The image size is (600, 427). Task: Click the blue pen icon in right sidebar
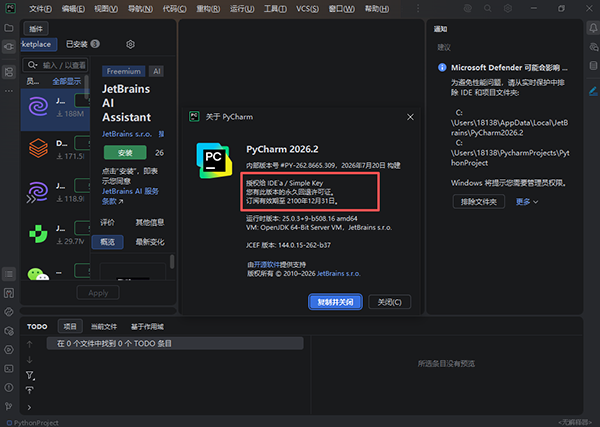[x=593, y=91]
